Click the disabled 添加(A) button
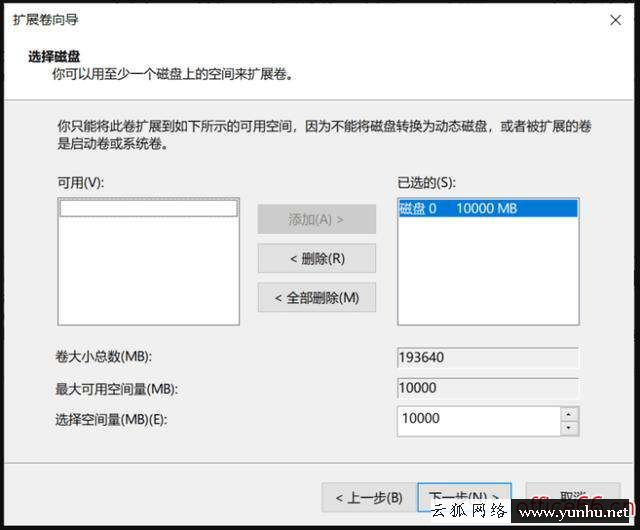Image resolution: width=640 pixels, height=530 pixels. [x=317, y=219]
